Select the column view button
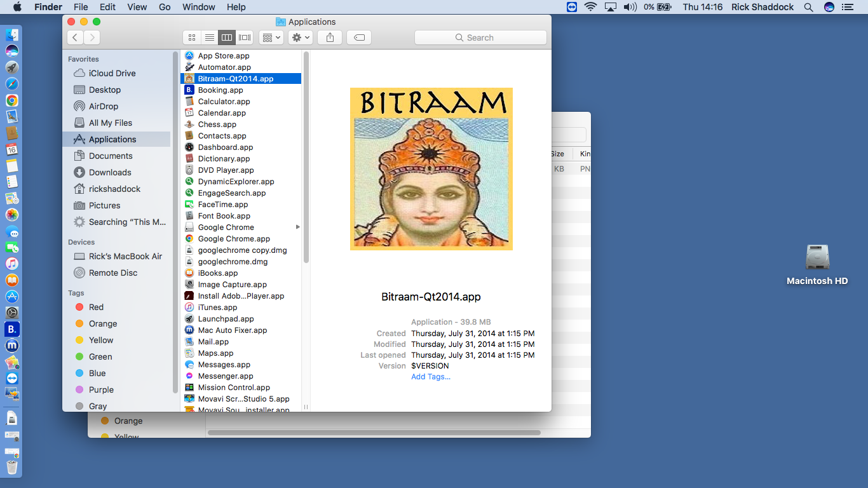The height and width of the screenshot is (488, 868). click(227, 37)
